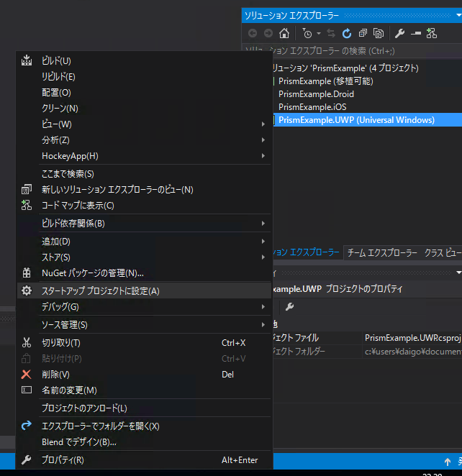
Task: Click the Forward arrow in Solution Explorer toolbar
Action: point(268,33)
